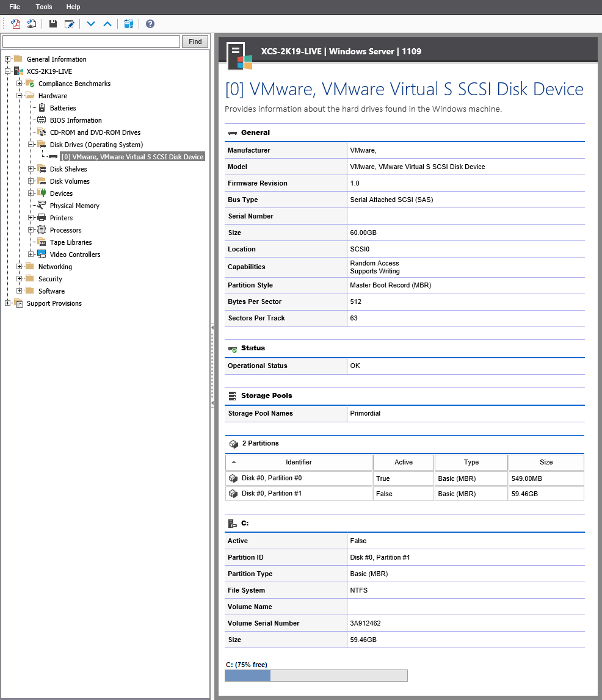
Task: Expand the Disk Volumes node
Action: pyautogui.click(x=31, y=181)
